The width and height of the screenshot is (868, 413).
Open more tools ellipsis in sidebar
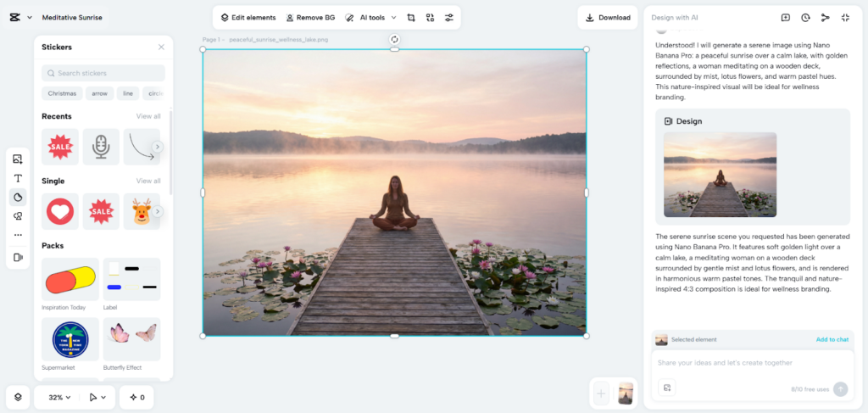pyautogui.click(x=18, y=235)
